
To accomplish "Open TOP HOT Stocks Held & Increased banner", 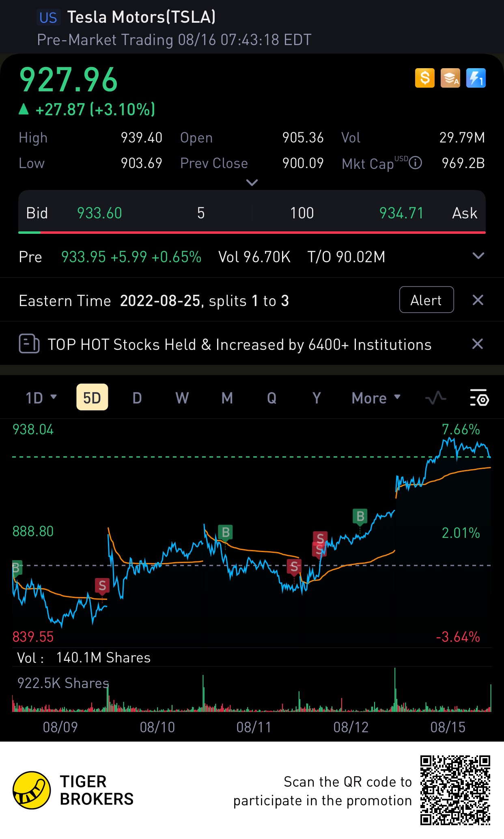I will pyautogui.click(x=239, y=345).
